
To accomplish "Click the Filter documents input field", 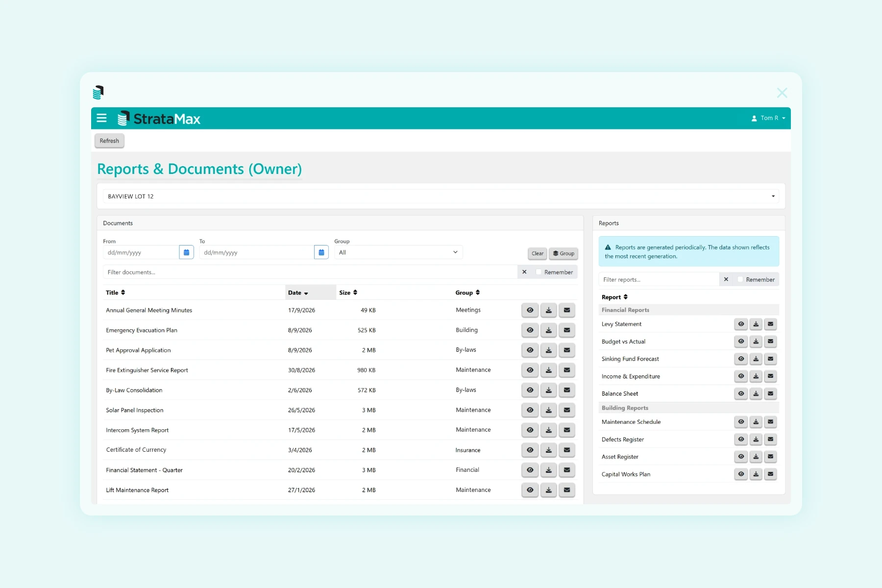I will (311, 272).
